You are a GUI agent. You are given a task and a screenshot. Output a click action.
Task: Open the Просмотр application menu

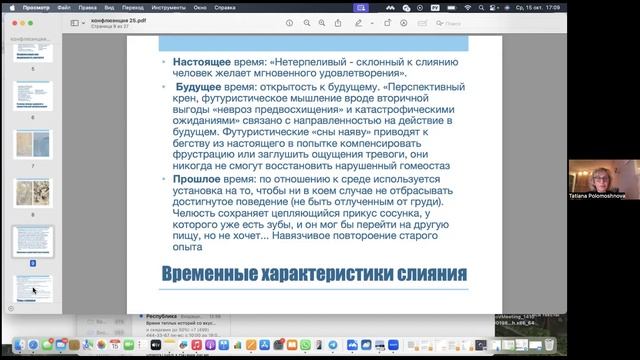(x=36, y=7)
